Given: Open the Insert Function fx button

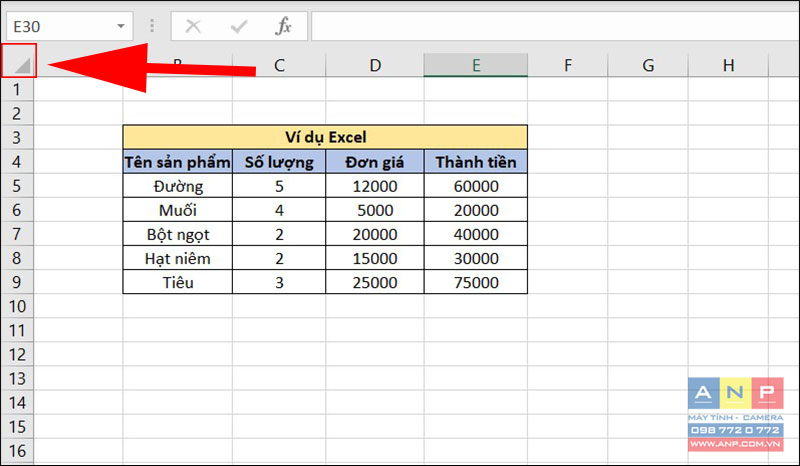Looking at the screenshot, I should [283, 26].
